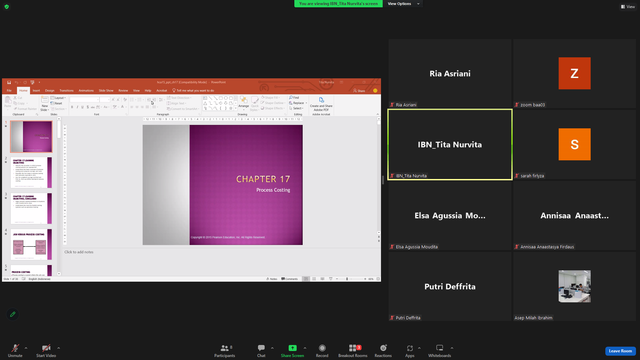
Task: Click the Bold formatting icon
Action: point(72,107)
